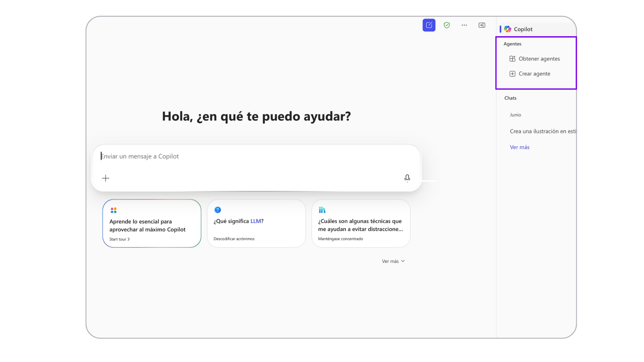Image resolution: width=644 pixels, height=362 pixels.
Task: Click the blue question mark icon
Action: [218, 210]
